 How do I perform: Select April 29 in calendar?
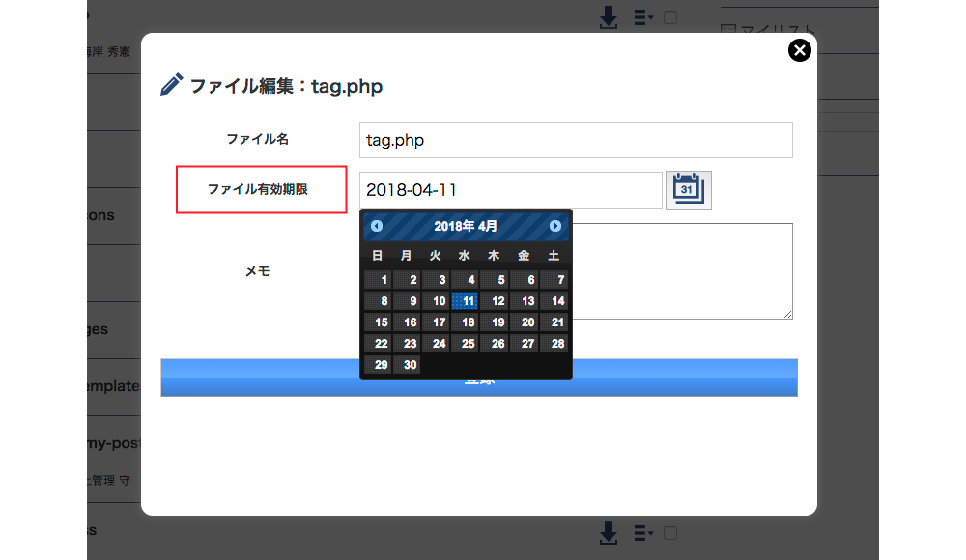point(378,365)
